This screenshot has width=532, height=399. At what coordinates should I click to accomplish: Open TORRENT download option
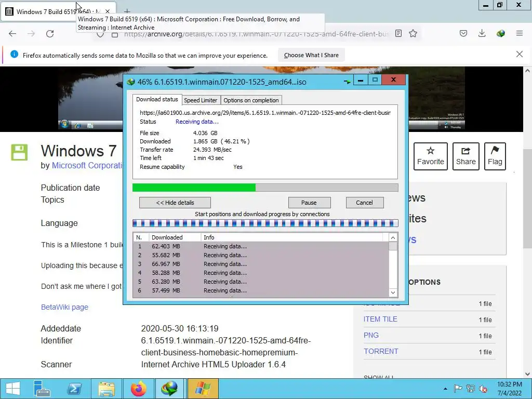pos(381,351)
